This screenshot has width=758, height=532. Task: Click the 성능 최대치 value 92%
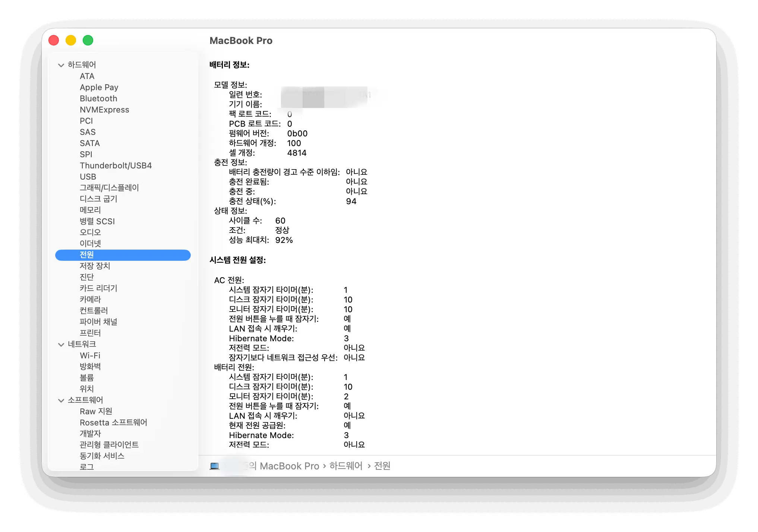pyautogui.click(x=284, y=240)
